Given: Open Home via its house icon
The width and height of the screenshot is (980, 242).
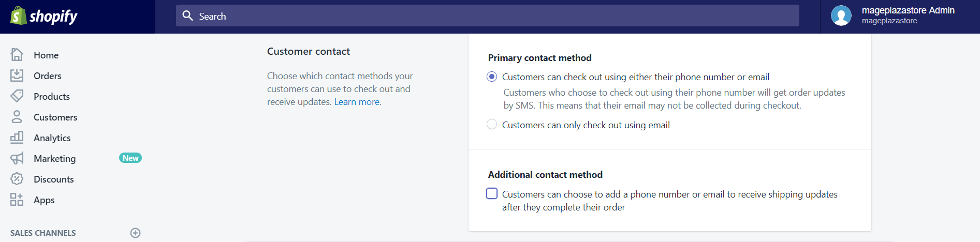Looking at the screenshot, I should click(x=17, y=55).
